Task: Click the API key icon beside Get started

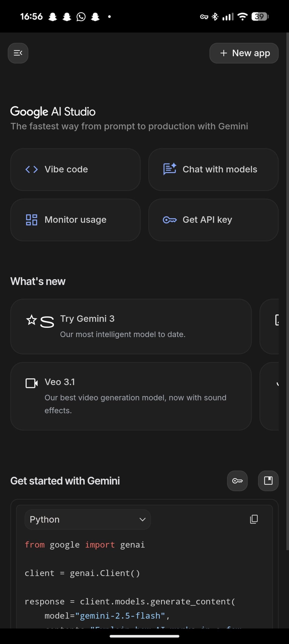Action: pyautogui.click(x=237, y=481)
